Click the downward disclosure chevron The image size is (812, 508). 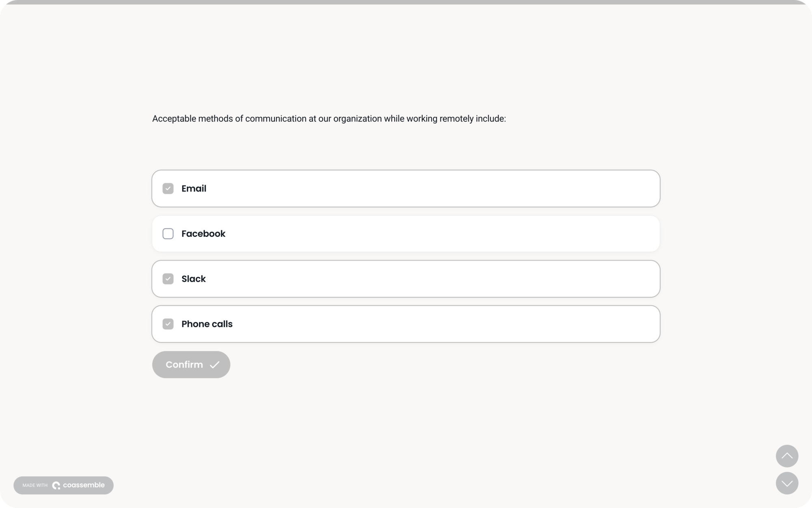coord(787,483)
